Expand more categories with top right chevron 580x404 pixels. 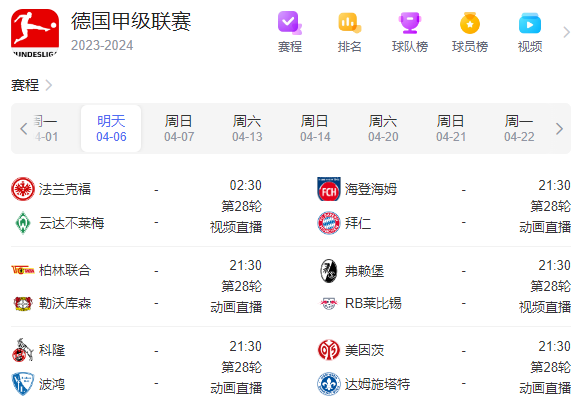coord(566,32)
